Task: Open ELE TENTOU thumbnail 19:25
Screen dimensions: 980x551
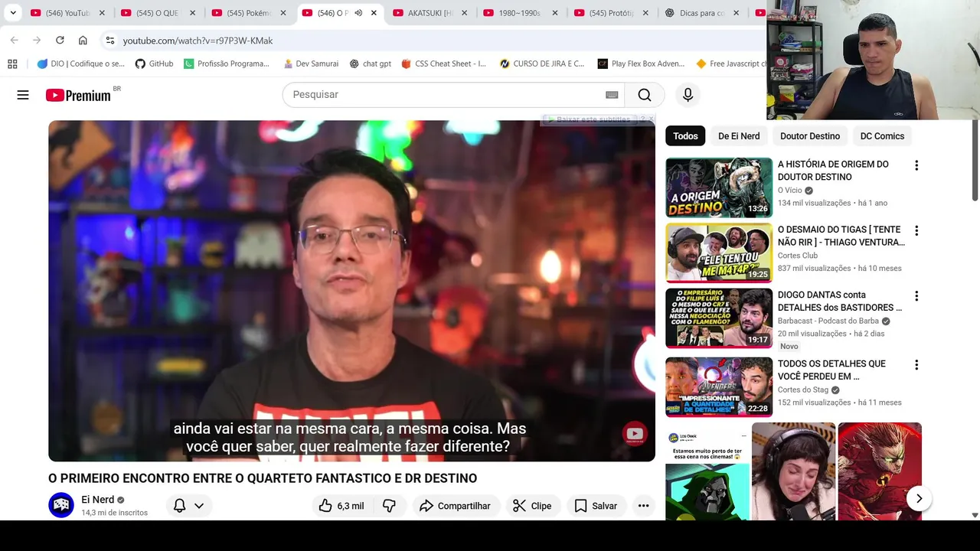Action: tap(719, 253)
